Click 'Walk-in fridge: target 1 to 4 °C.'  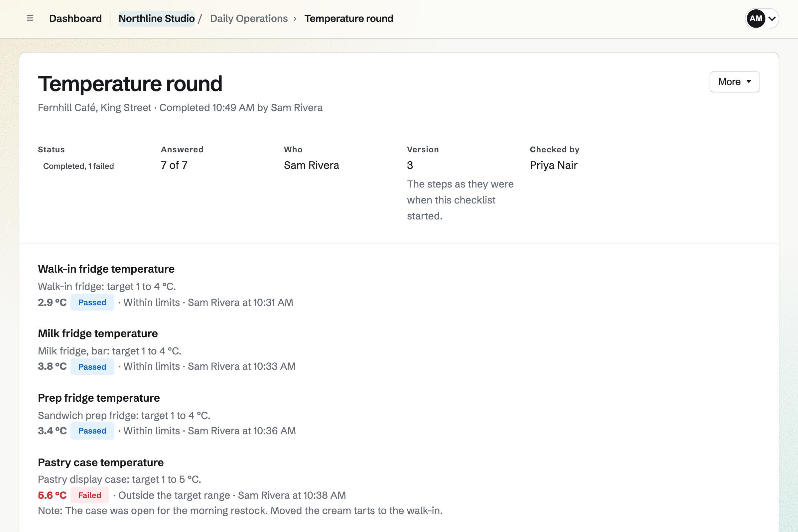coord(107,287)
